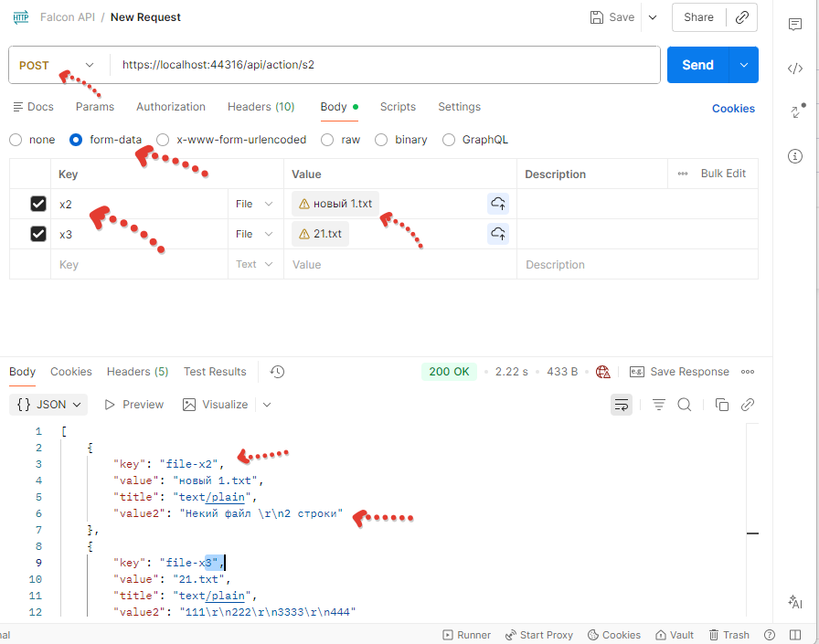This screenshot has height=644, width=819.
Task: Expand the JSON format dropdown in response
Action: click(50, 405)
